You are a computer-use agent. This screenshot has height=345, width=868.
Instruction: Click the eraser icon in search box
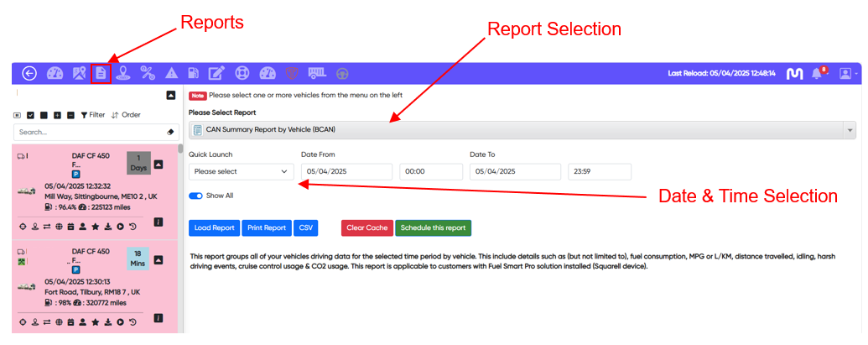point(169,133)
